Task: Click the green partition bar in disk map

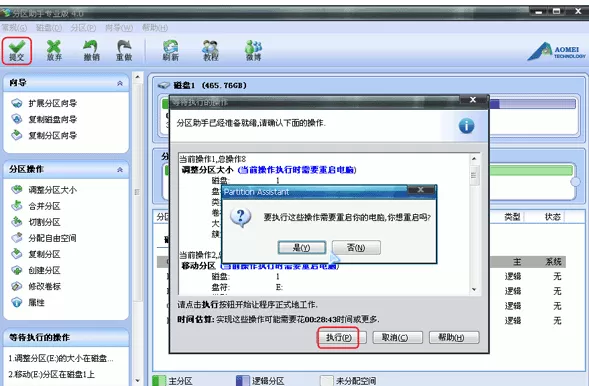Action: click(531, 171)
